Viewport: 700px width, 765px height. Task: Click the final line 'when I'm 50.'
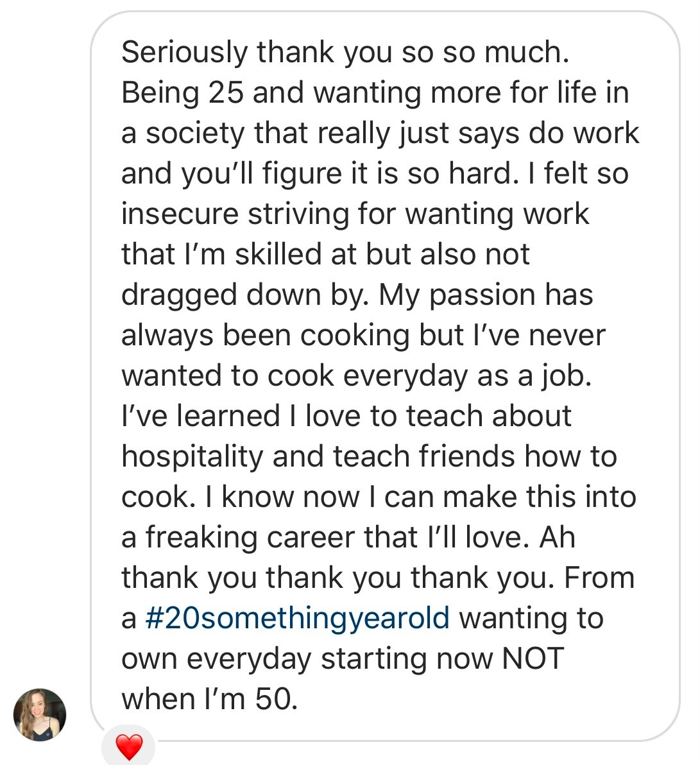coord(210,699)
